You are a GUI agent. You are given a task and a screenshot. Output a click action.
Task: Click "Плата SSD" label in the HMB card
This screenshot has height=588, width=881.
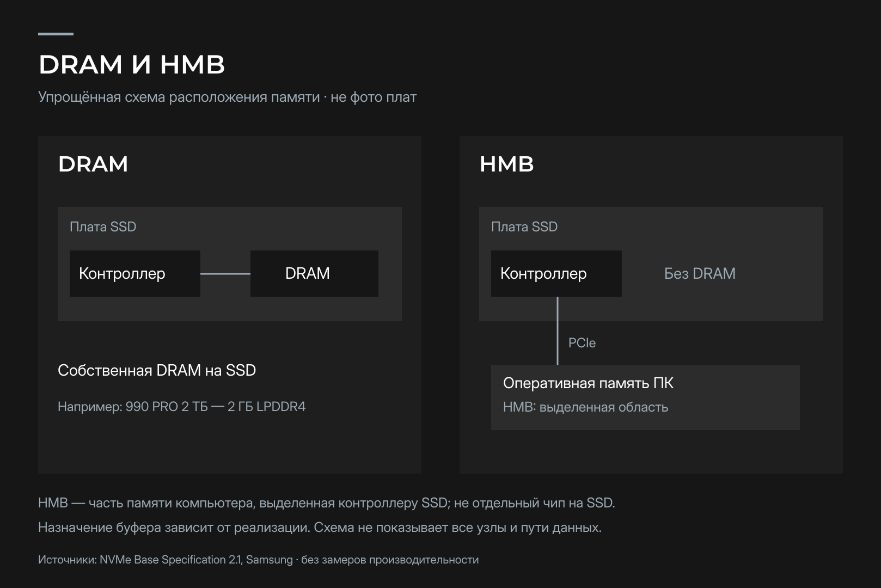(x=524, y=226)
